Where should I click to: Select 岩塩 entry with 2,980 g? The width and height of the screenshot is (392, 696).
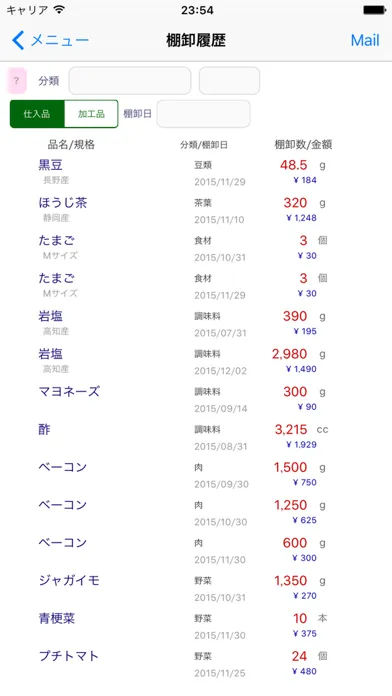click(x=196, y=361)
